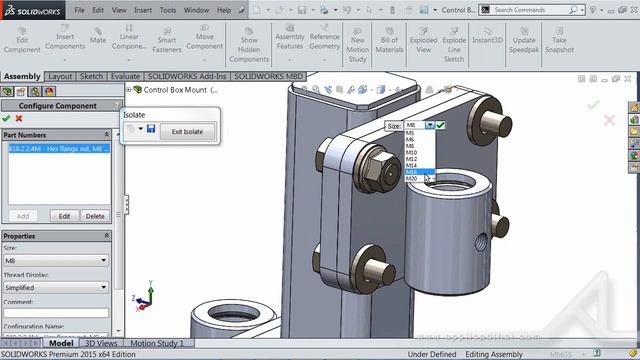Click the Exit Isolate button
Image resolution: width=640 pixels, height=360 pixels.
187,131
